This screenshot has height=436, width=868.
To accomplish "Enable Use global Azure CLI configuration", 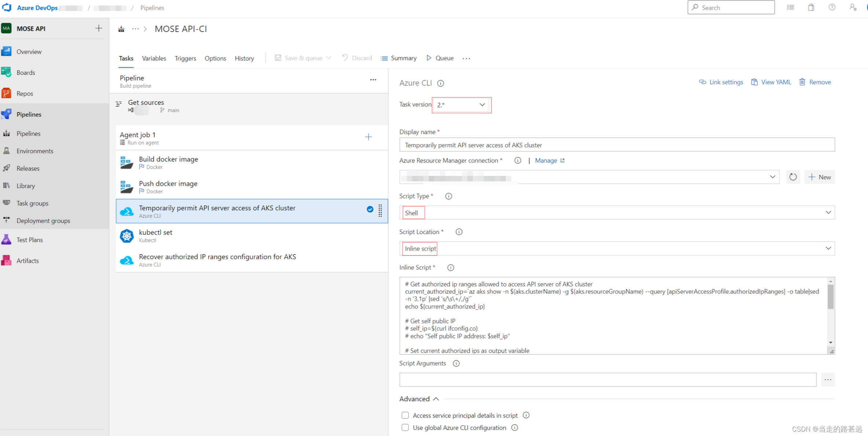I will (405, 428).
